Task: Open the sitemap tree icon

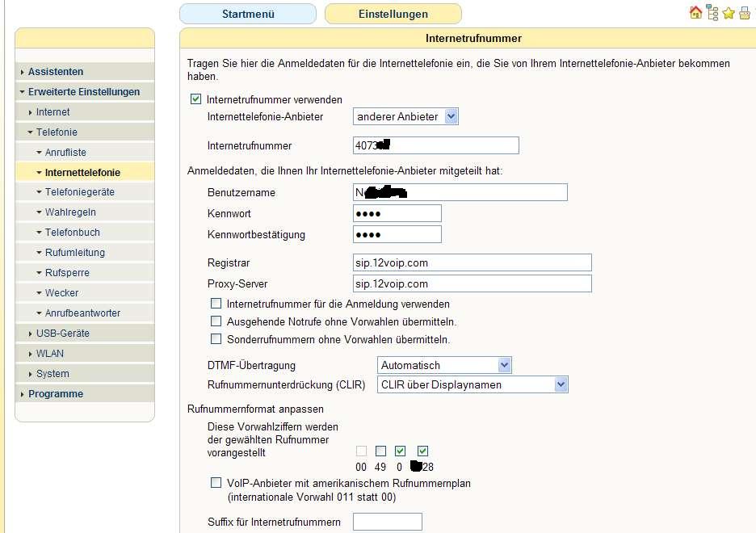Action: click(x=712, y=13)
